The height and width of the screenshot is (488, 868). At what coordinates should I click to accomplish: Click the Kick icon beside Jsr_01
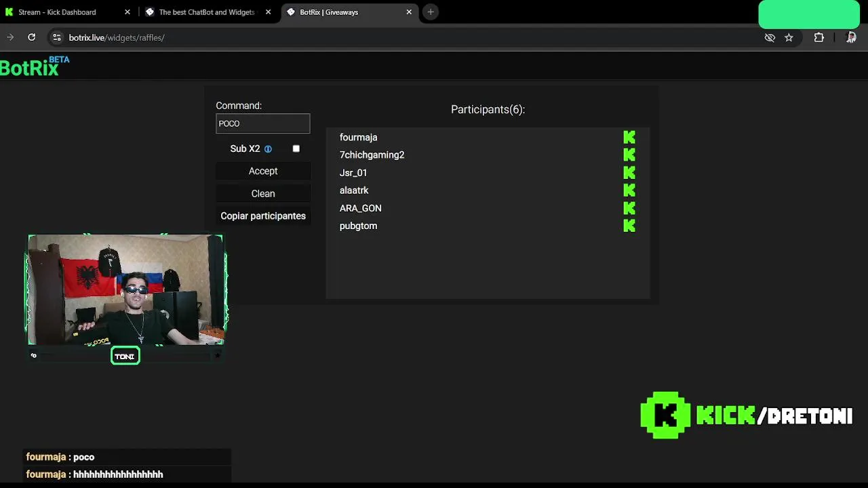click(629, 173)
